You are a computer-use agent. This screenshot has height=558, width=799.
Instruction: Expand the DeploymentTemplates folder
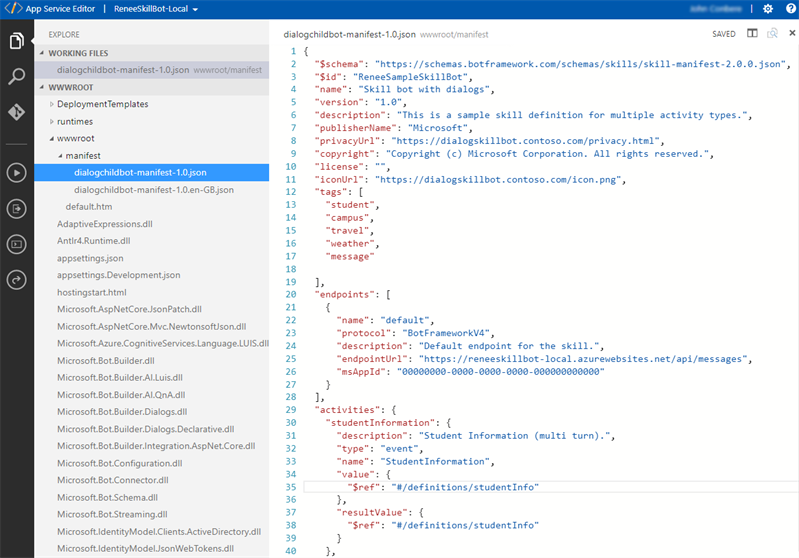click(102, 104)
